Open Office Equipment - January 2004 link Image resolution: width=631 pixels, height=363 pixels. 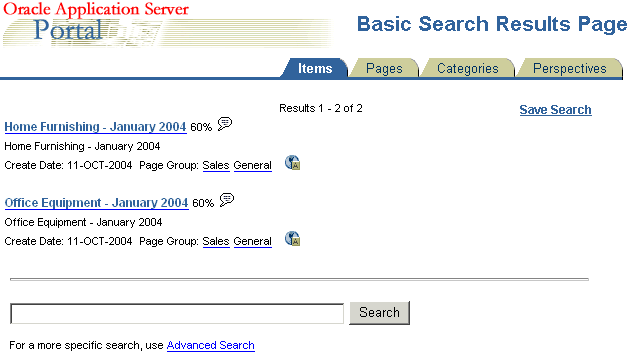click(97, 203)
